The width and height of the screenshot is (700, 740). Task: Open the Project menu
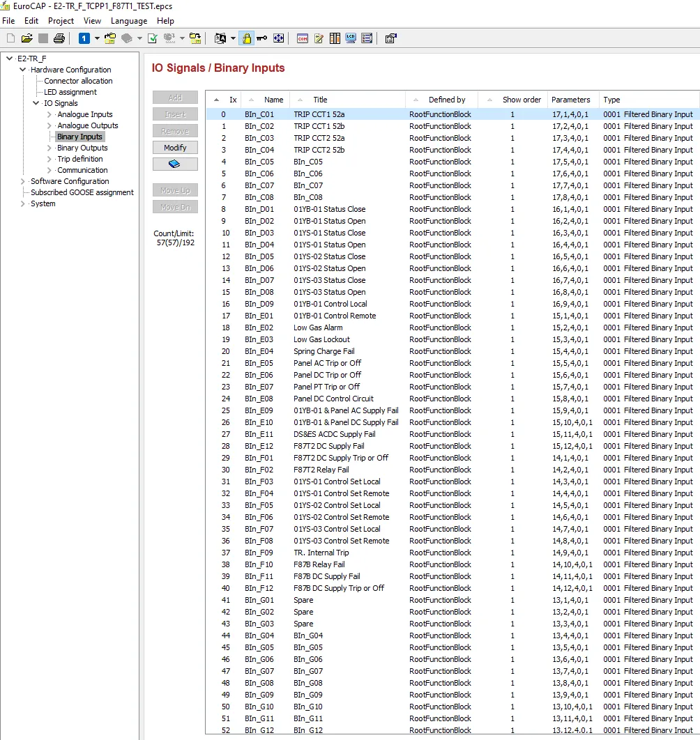pyautogui.click(x=61, y=21)
